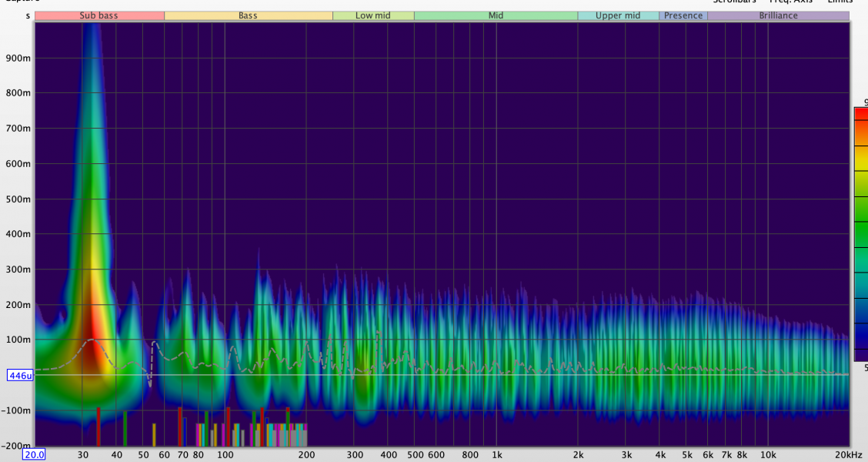Click the spectrogram color scale legend

(861, 235)
